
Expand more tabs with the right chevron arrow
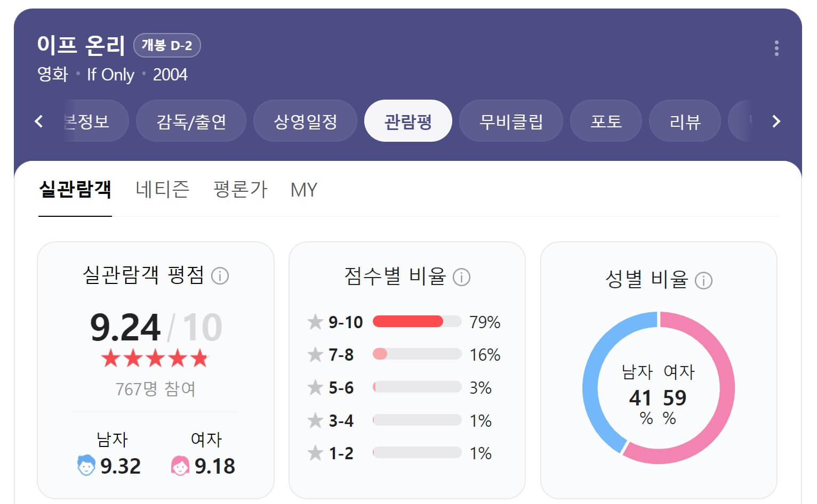click(x=775, y=121)
